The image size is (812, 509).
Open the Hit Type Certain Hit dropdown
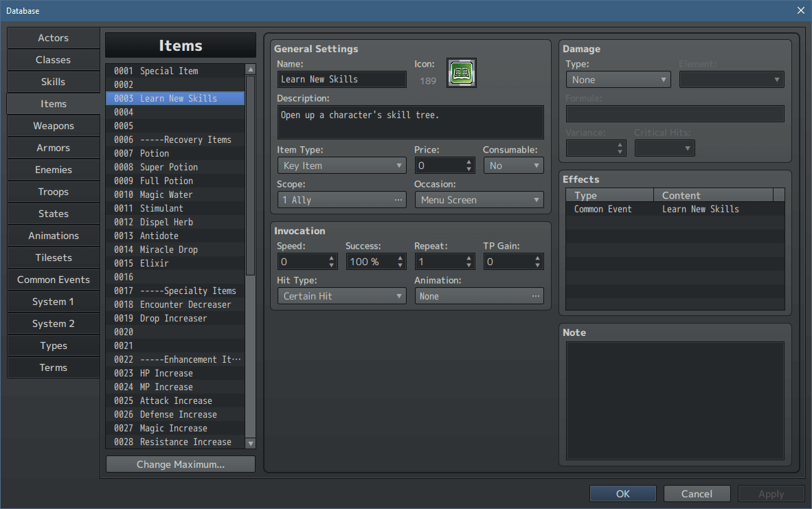342,296
